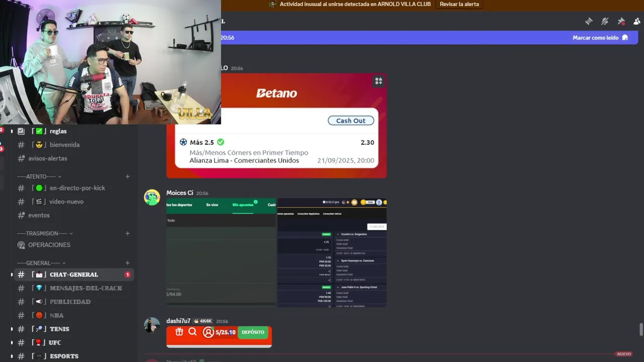Add channel to TRASMISION category
644x362 pixels.
click(127, 233)
